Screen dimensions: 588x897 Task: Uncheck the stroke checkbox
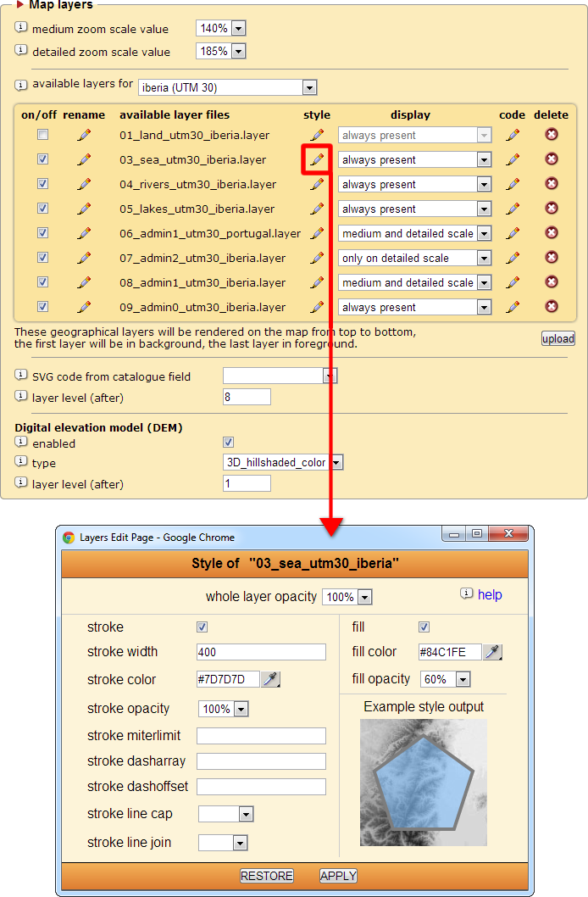(x=202, y=627)
